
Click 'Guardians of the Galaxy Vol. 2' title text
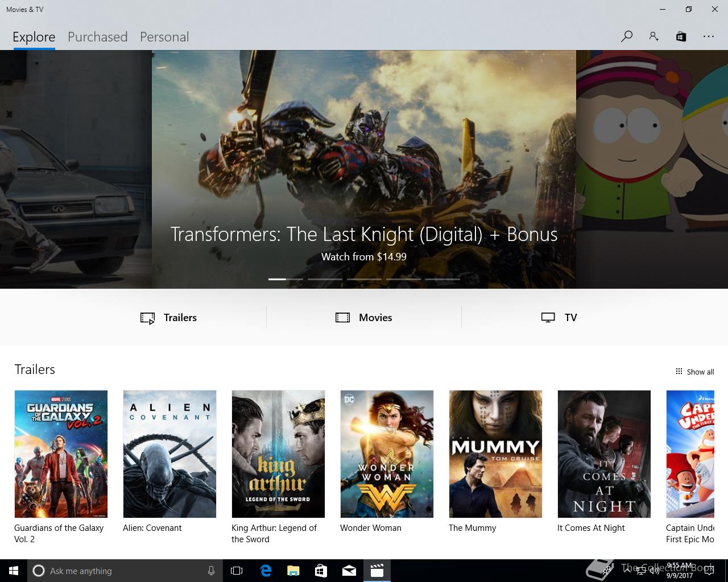[59, 534]
